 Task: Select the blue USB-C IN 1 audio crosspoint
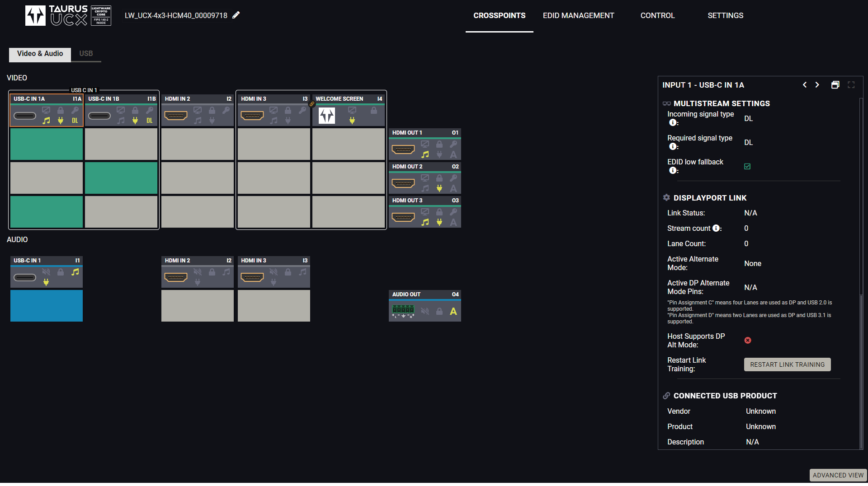pos(47,306)
